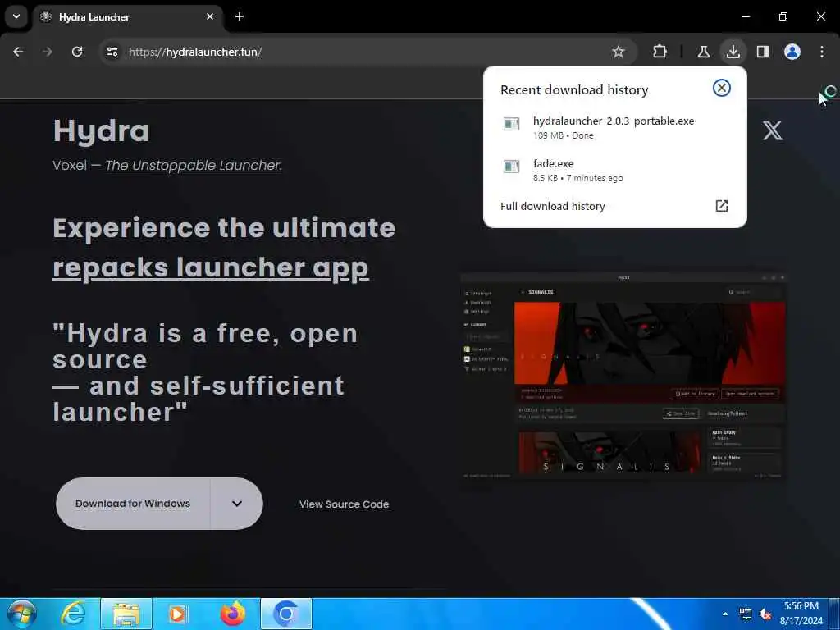840x630 pixels.
Task: Select the Hydra Launcher tab
Action: [129, 16]
